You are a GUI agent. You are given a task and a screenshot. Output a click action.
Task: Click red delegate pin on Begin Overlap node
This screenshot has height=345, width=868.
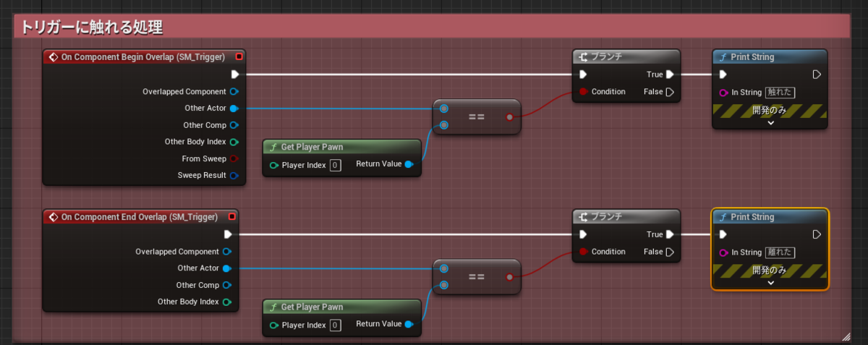click(x=239, y=56)
